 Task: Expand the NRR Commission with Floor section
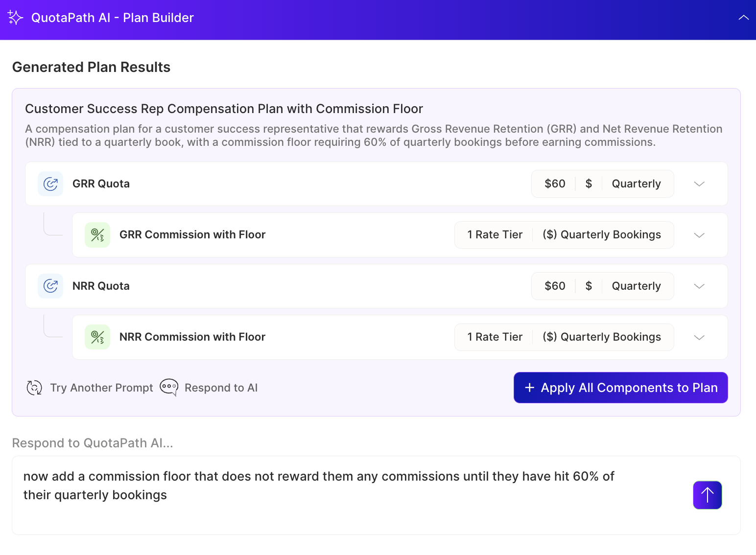click(699, 337)
